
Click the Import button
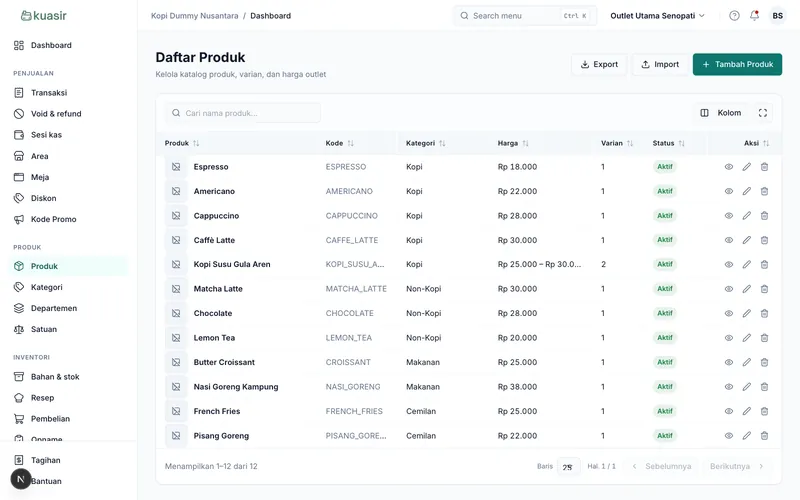(660, 64)
